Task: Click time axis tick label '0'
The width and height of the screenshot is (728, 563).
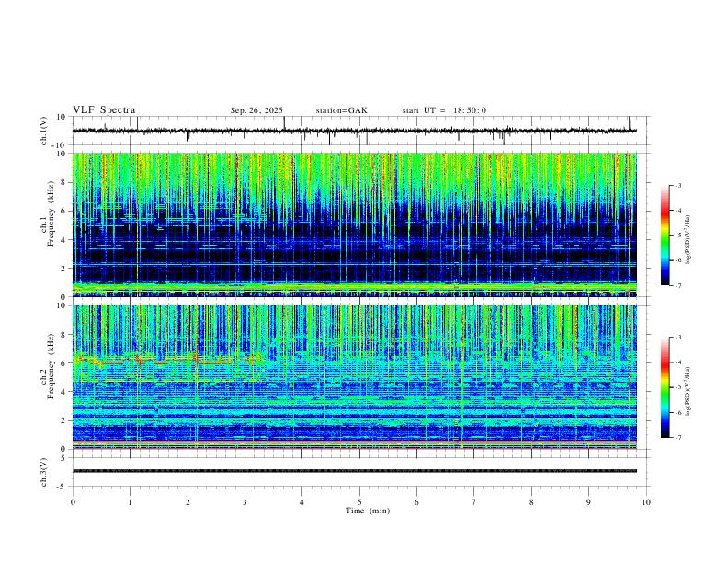Action: point(73,502)
